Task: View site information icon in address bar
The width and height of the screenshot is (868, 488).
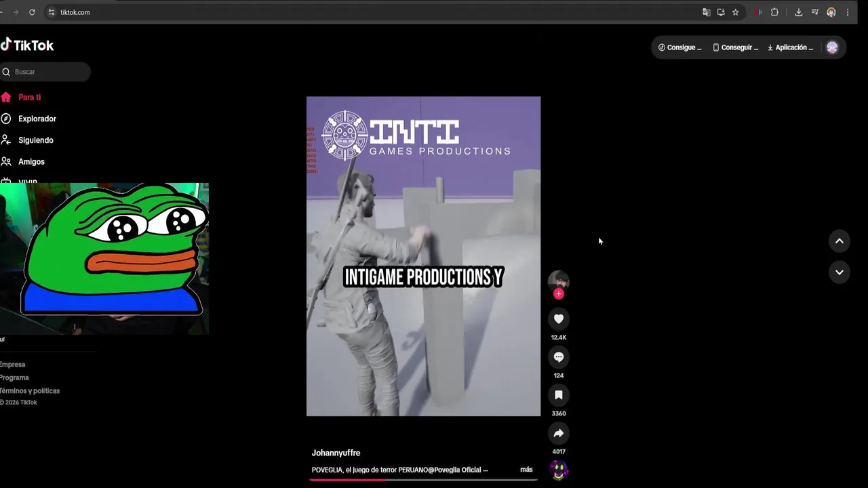Action: pyautogui.click(x=52, y=12)
